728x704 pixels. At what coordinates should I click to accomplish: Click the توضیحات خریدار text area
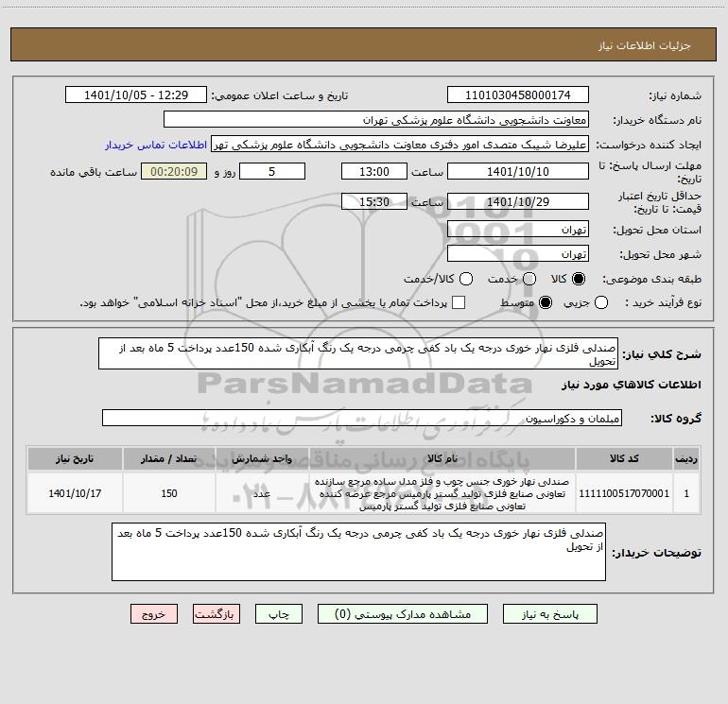tap(359, 551)
